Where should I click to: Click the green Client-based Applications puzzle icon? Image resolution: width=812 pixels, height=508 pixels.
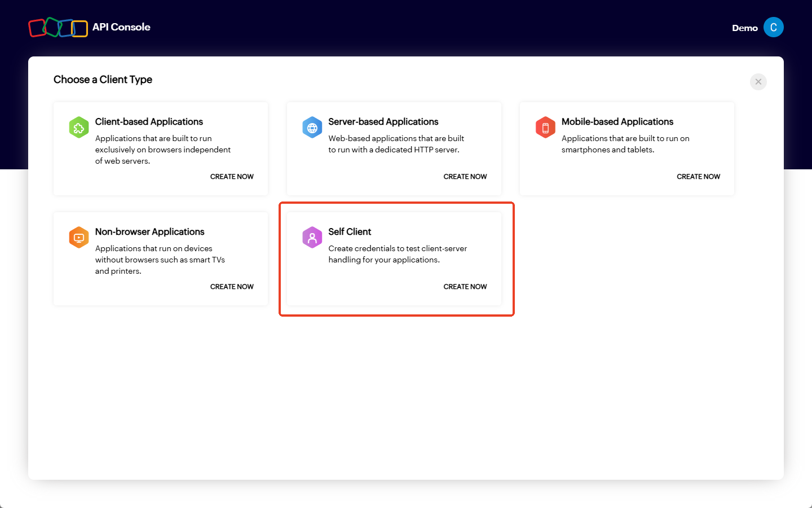[x=79, y=128]
